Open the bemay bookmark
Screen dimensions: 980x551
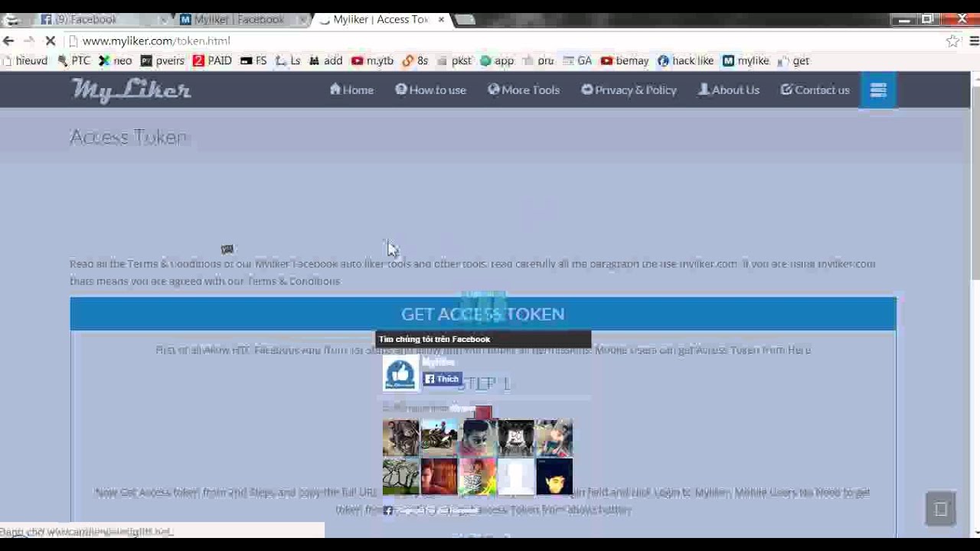click(x=625, y=60)
